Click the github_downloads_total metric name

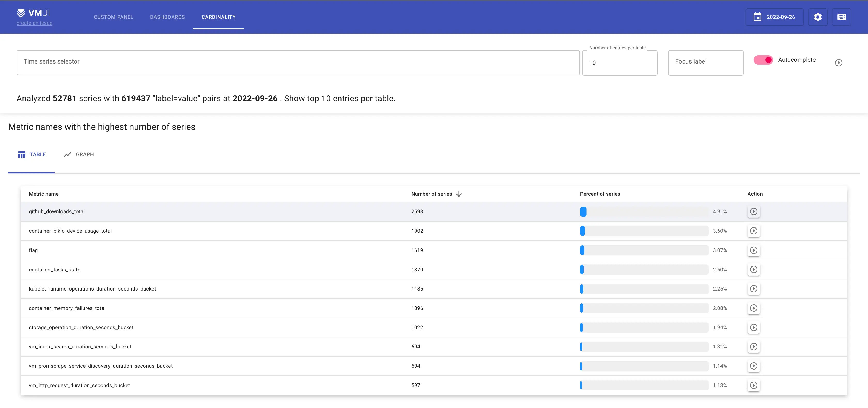[57, 211]
